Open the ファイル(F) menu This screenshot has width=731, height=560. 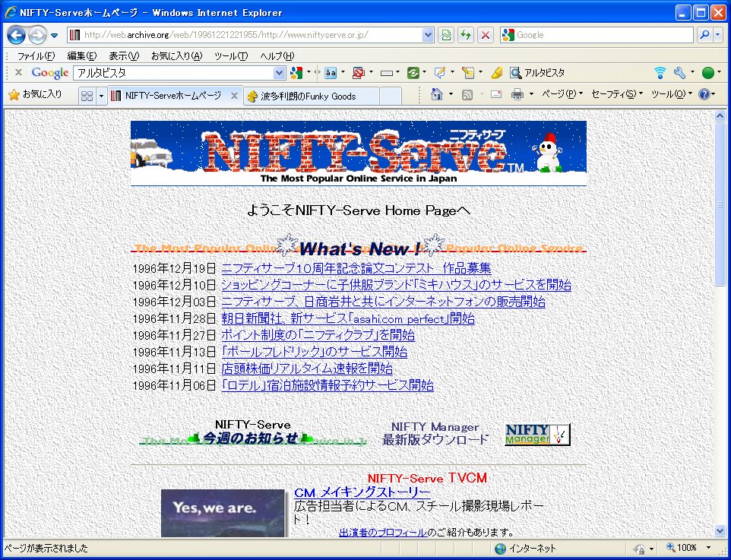[36, 56]
